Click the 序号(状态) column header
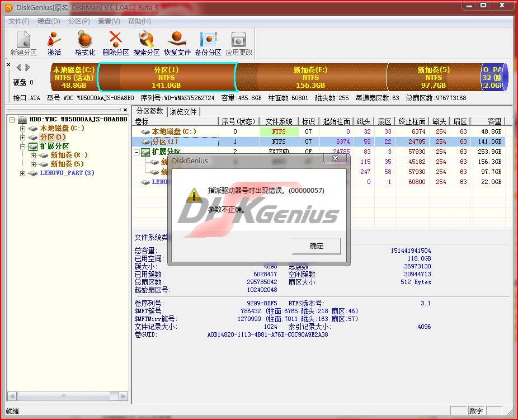 (239, 121)
